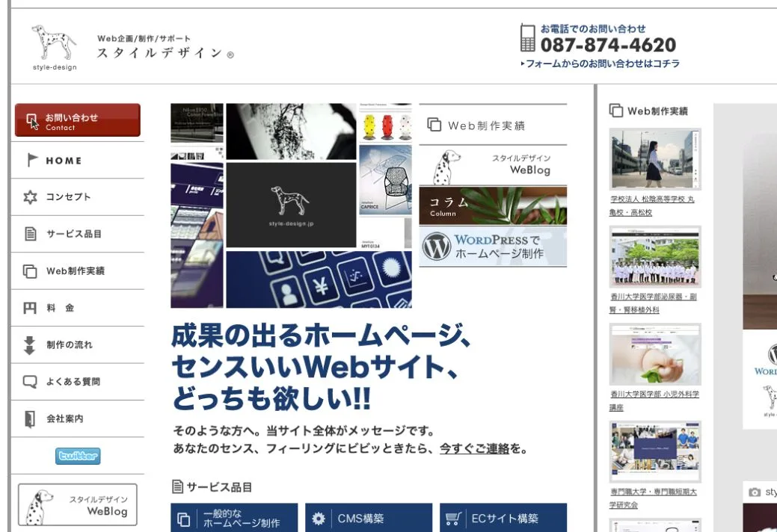The width and height of the screenshot is (777, 532).
Task: Open thumbnail of doctors group photo
Action: 655,257
